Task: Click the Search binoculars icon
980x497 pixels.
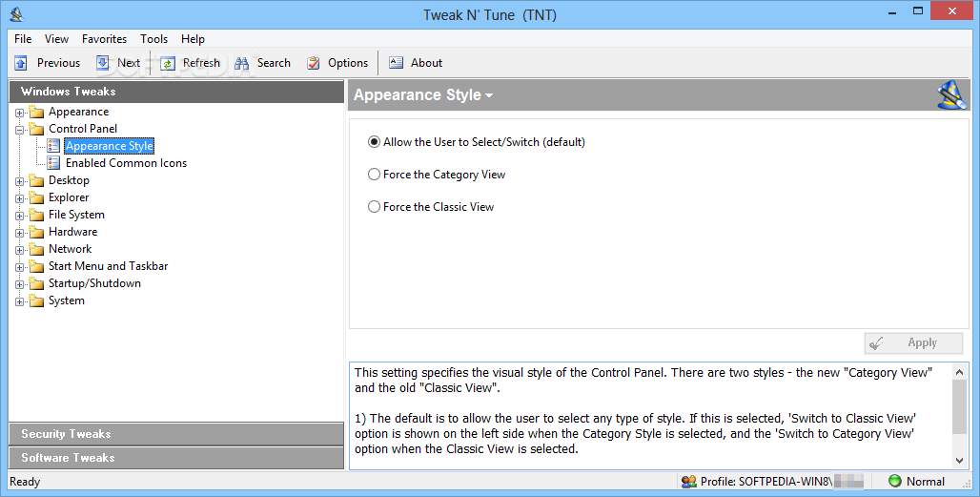Action: tap(242, 63)
